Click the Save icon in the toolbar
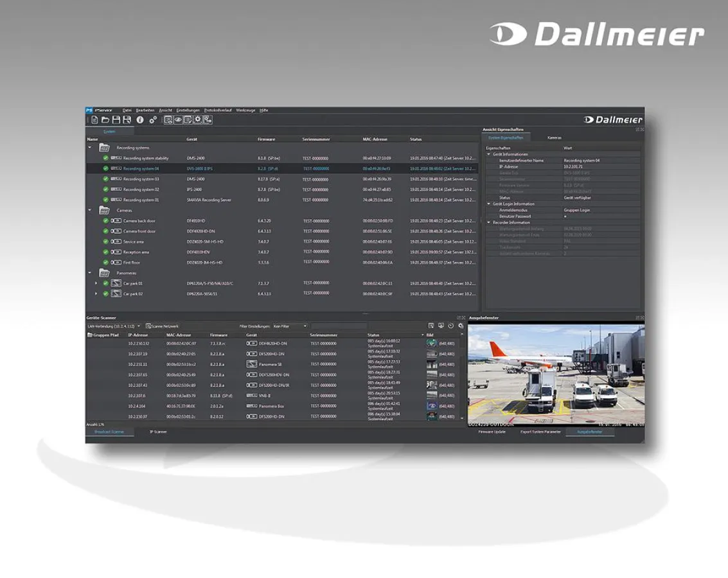 118,121
